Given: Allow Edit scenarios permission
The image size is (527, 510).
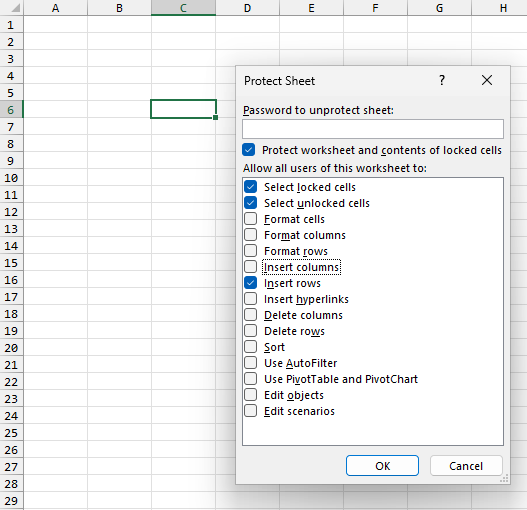Looking at the screenshot, I should (x=251, y=411).
